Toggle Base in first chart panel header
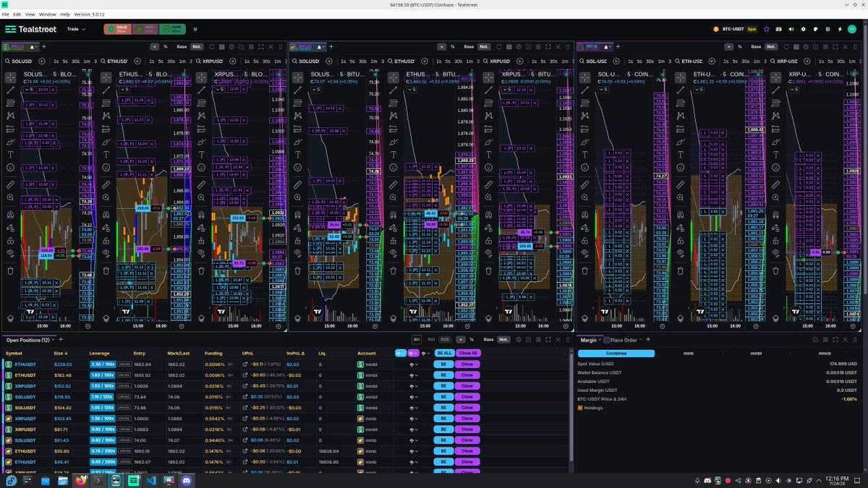The height and width of the screenshot is (488, 868). (182, 46)
